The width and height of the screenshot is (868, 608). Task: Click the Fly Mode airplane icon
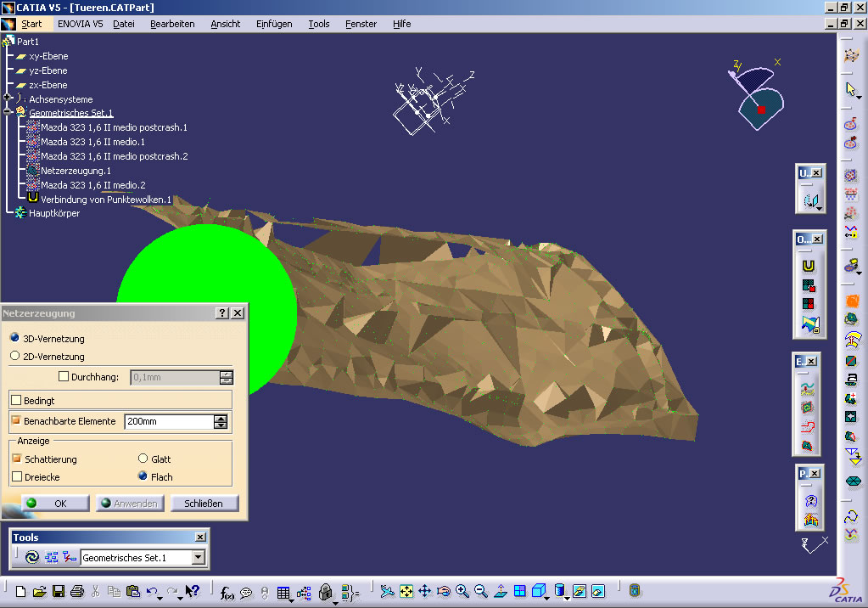[x=387, y=591]
